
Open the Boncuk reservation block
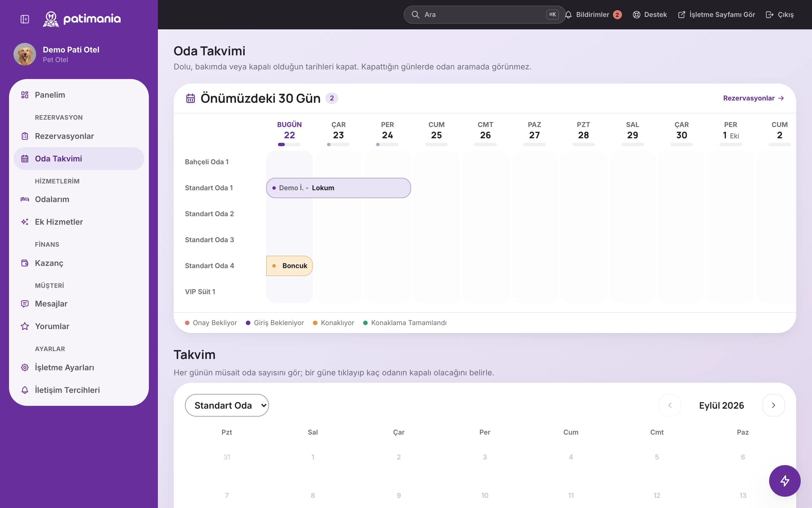[289, 266]
